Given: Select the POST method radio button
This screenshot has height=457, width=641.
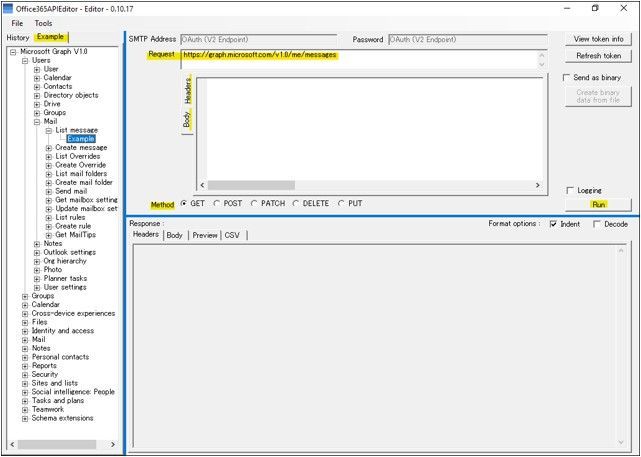Looking at the screenshot, I should (x=217, y=204).
